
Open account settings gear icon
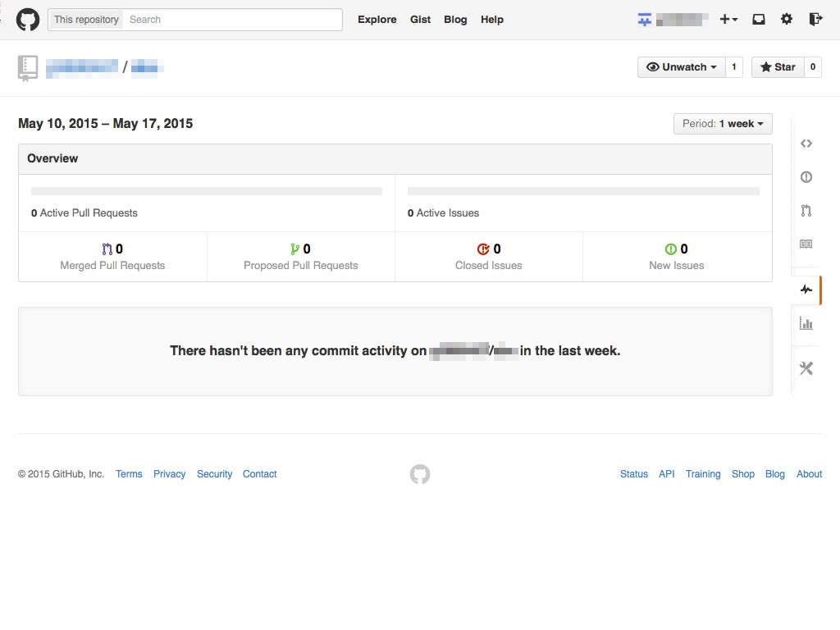[x=787, y=20]
